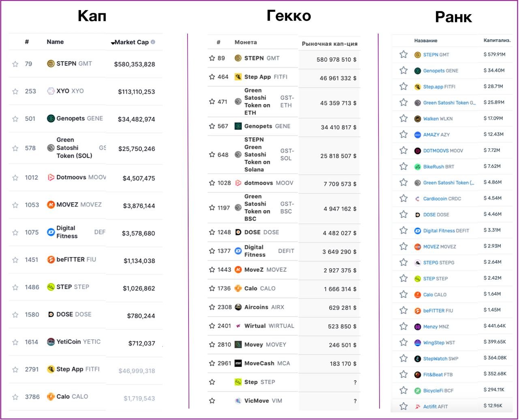
Task: Toggle the favorite star for AMAZY AZY
Action: click(403, 135)
